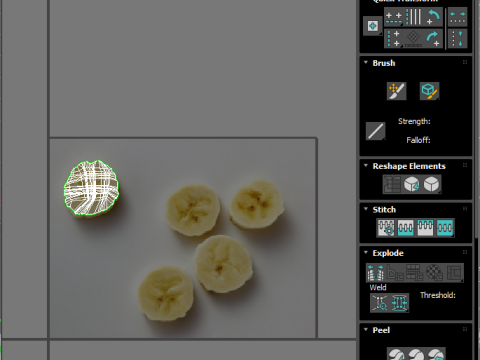This screenshot has height=360, width=480.
Task: Select the Relax brush with cube icon
Action: click(x=429, y=91)
